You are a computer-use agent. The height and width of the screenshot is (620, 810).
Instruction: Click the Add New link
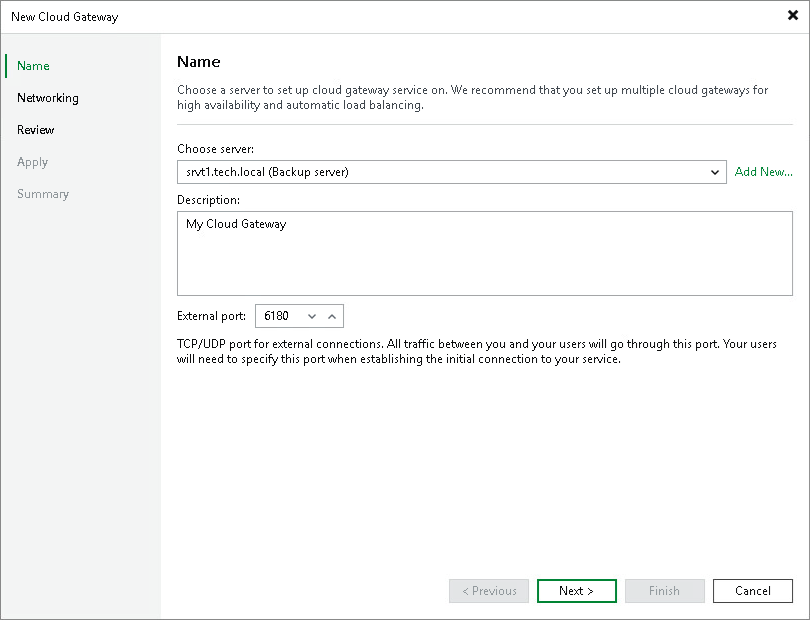click(763, 172)
